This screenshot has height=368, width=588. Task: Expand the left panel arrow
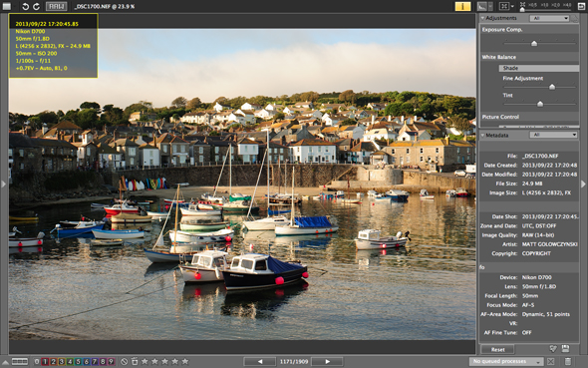coord(4,184)
